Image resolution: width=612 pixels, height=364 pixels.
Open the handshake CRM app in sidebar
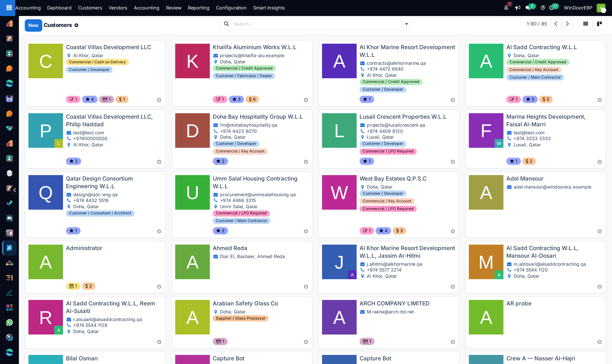(9, 128)
